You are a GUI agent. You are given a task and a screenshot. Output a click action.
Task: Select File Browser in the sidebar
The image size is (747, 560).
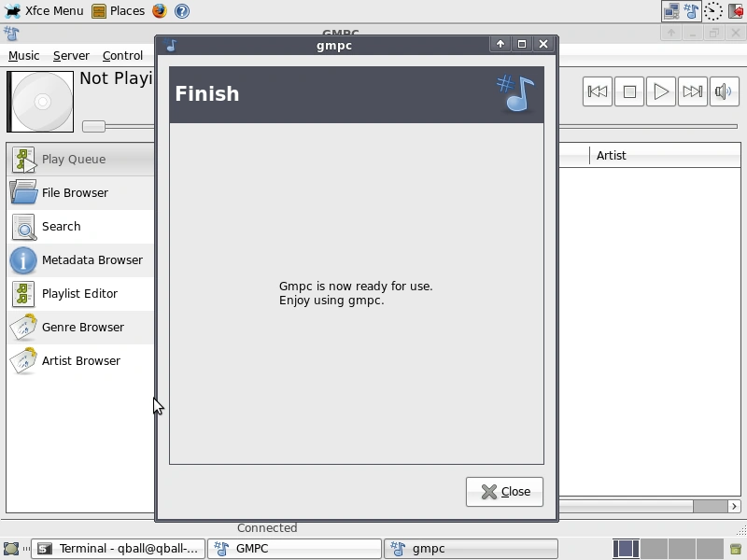click(80, 193)
